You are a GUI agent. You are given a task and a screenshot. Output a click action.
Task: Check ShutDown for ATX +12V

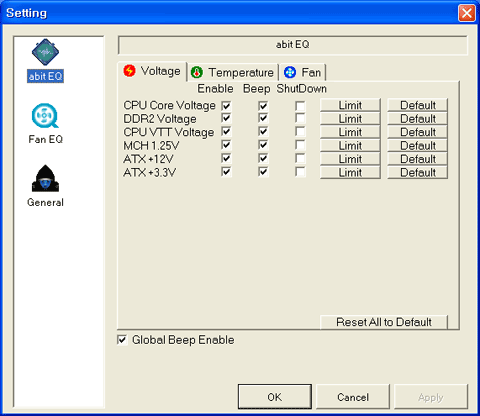[300, 158]
